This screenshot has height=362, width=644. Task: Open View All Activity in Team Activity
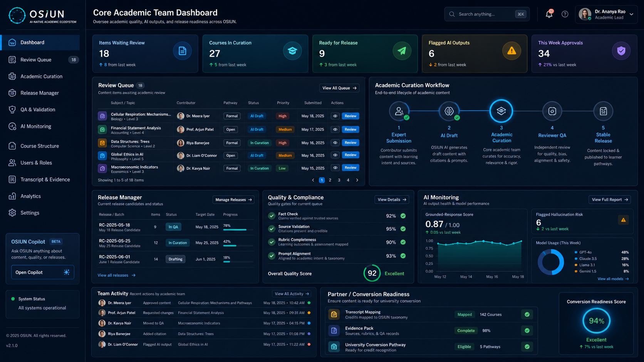click(x=292, y=294)
